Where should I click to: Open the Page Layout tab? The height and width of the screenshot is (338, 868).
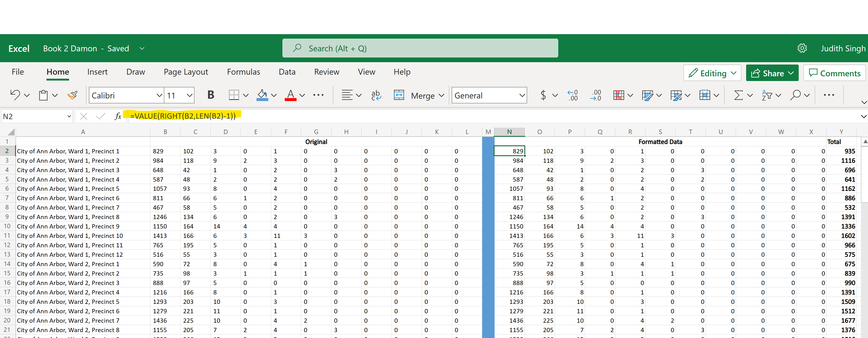(x=186, y=72)
